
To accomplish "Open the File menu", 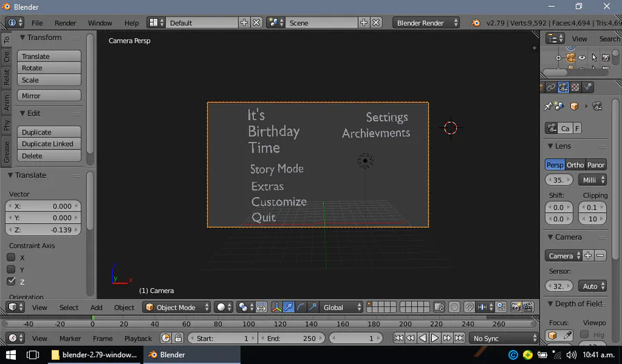I will [37, 23].
